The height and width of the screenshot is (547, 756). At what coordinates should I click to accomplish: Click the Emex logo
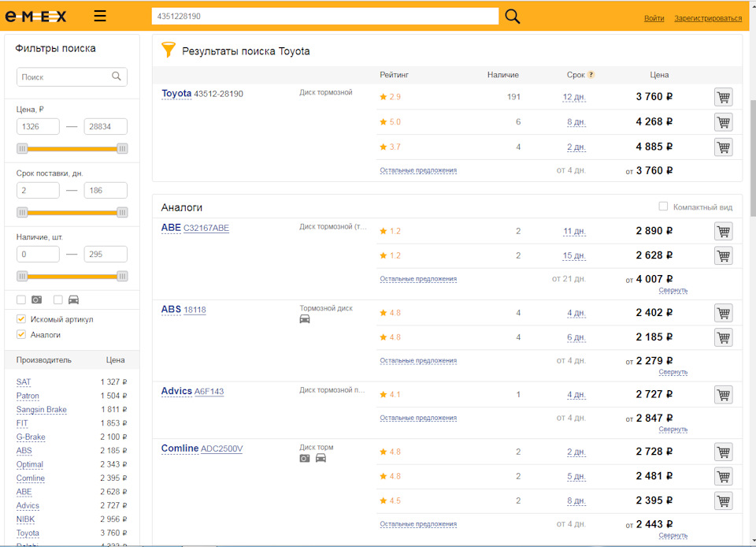tap(35, 17)
